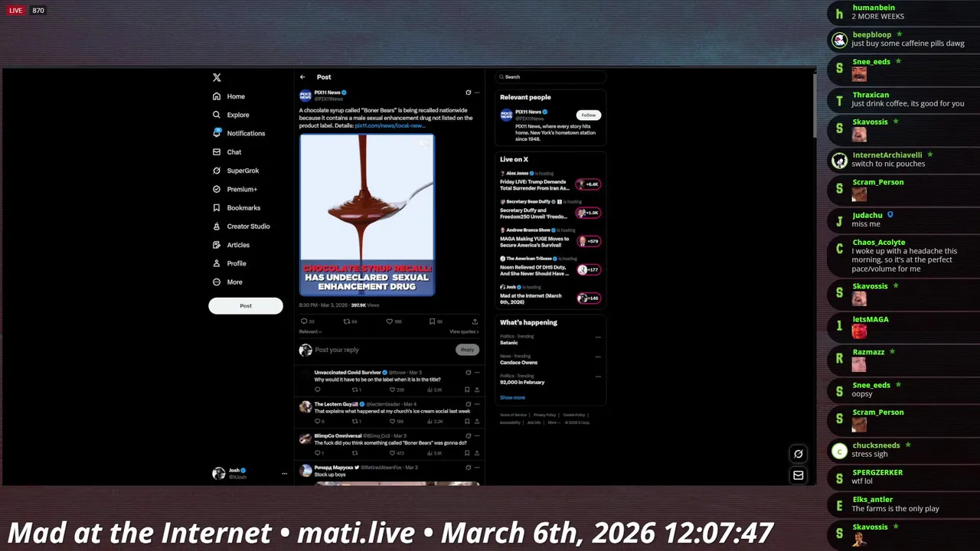Screen dimensions: 980x551
Task: Click the back arrow beside Post heading
Action: click(x=302, y=77)
